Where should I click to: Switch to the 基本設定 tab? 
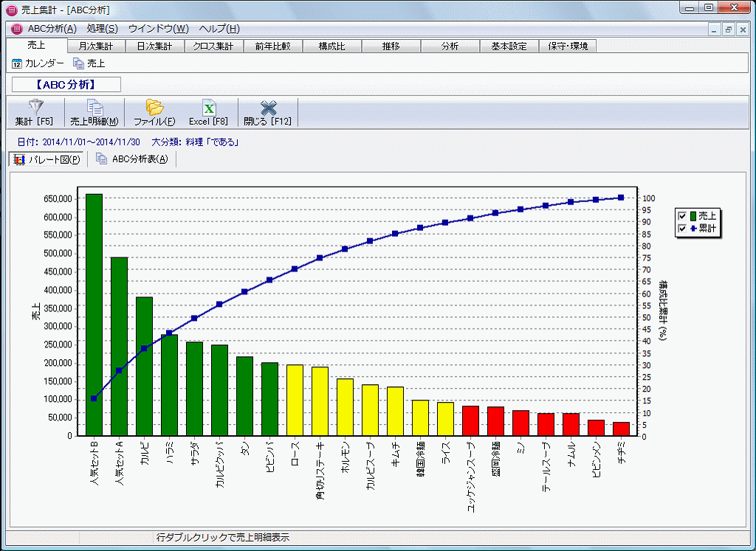[509, 46]
